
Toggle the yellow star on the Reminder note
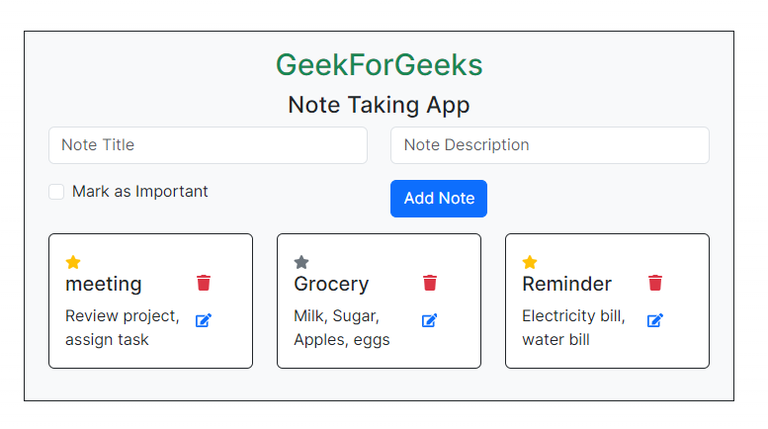pyautogui.click(x=530, y=262)
